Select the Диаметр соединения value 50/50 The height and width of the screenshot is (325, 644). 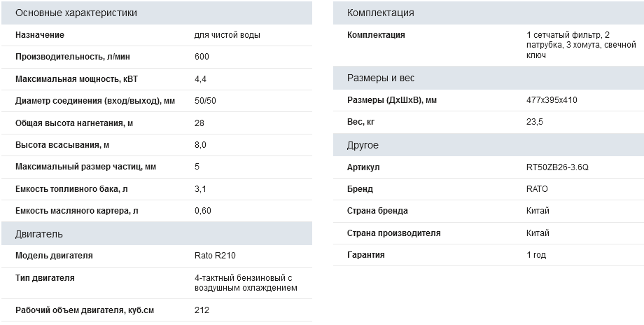[205, 101]
